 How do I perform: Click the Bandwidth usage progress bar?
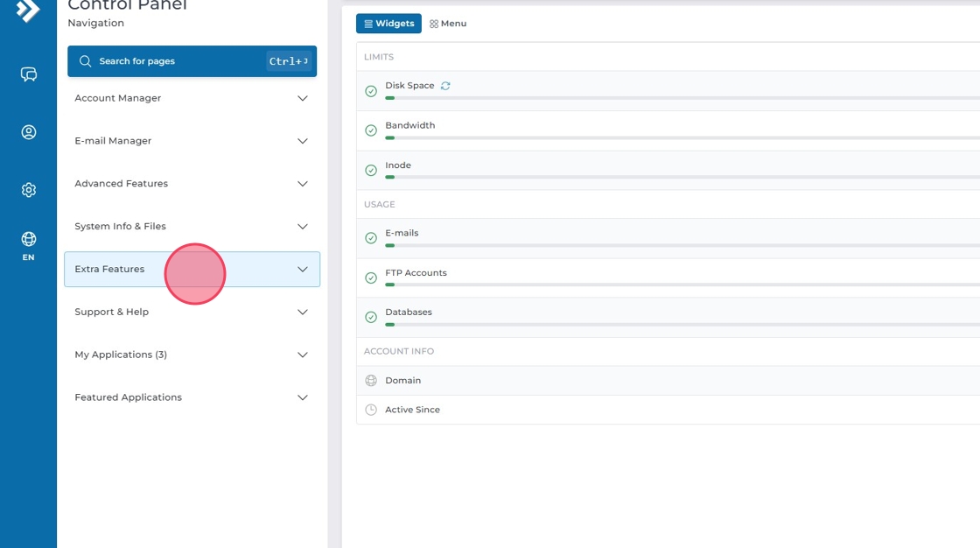click(x=682, y=137)
